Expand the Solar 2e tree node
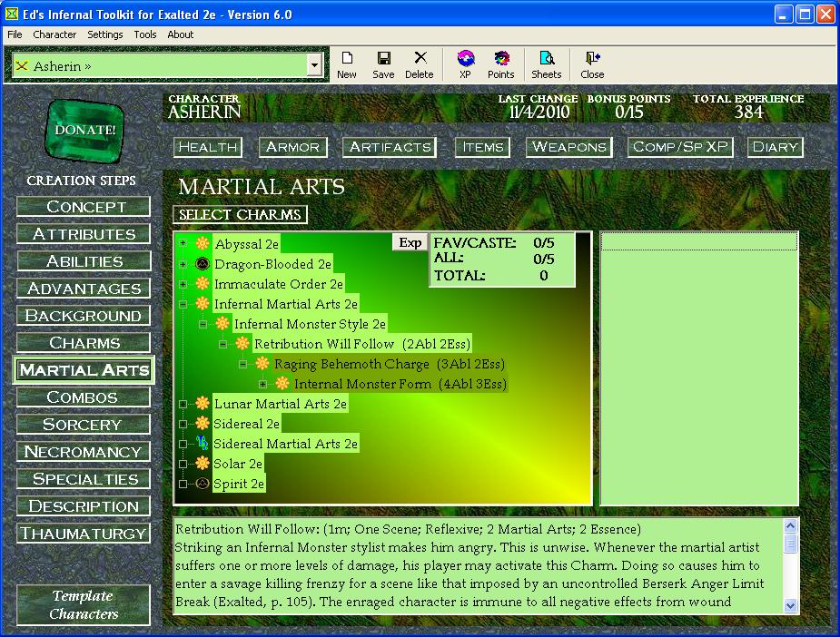Viewport: 840px width, 637px height. click(x=183, y=464)
